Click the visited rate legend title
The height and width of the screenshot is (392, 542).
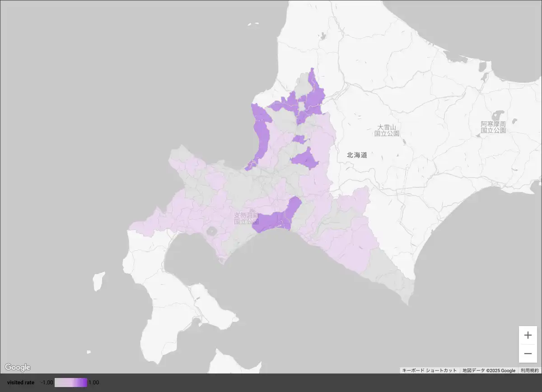[x=21, y=383]
